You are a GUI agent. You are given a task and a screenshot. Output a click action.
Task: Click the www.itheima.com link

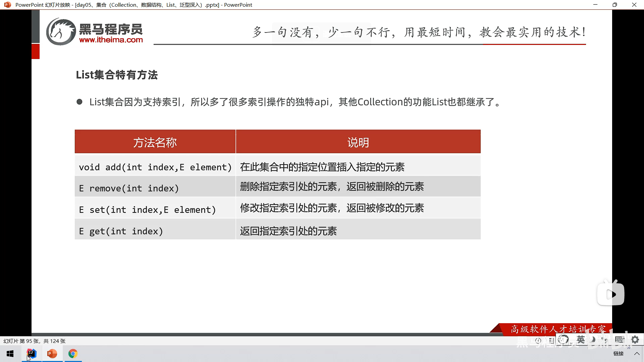(x=111, y=40)
